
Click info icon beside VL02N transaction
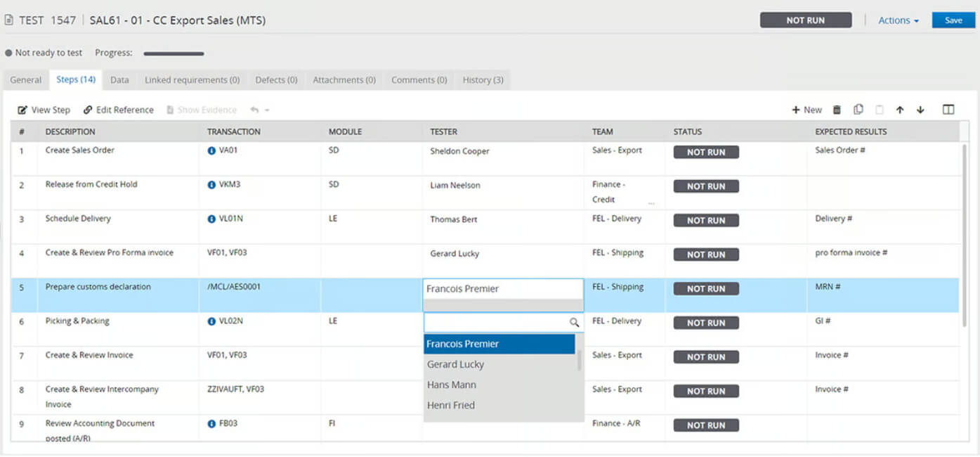tap(211, 321)
